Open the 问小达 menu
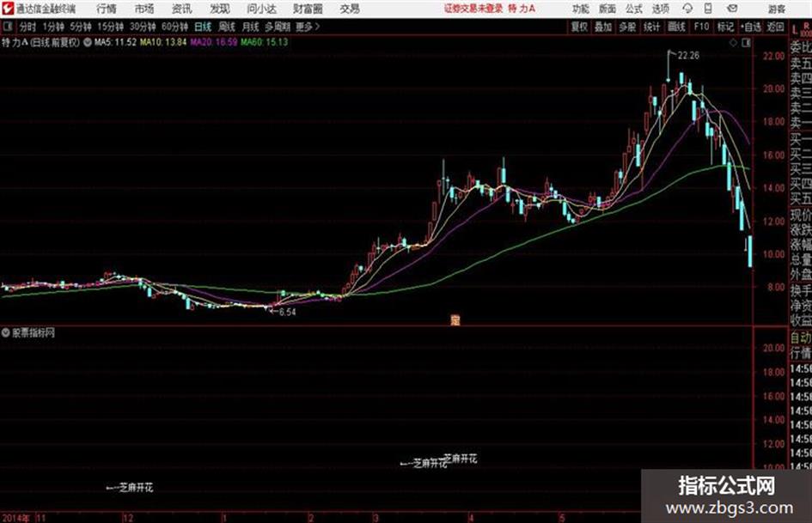This screenshot has width=812, height=523. 261,9
